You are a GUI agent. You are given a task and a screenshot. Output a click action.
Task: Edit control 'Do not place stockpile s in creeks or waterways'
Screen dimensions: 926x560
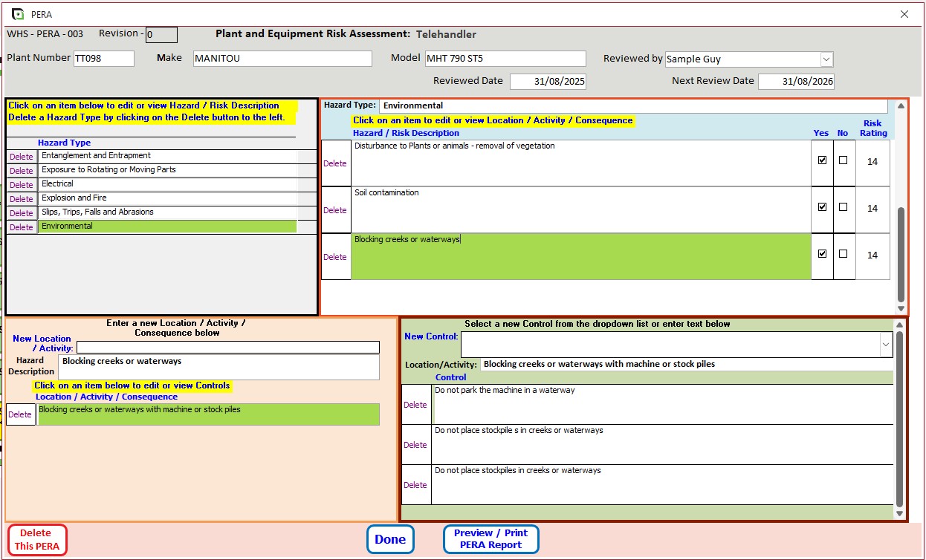click(662, 445)
